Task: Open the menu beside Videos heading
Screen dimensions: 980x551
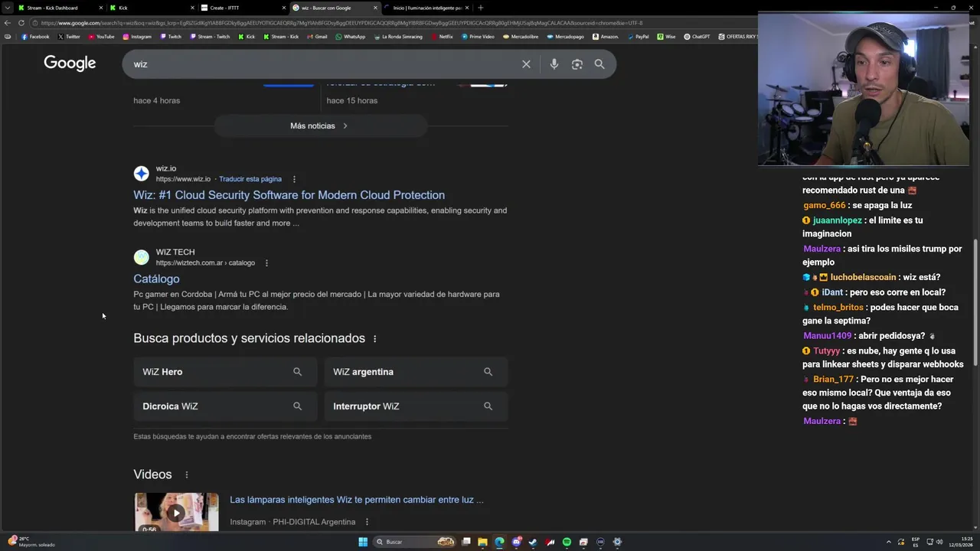Action: (x=186, y=475)
